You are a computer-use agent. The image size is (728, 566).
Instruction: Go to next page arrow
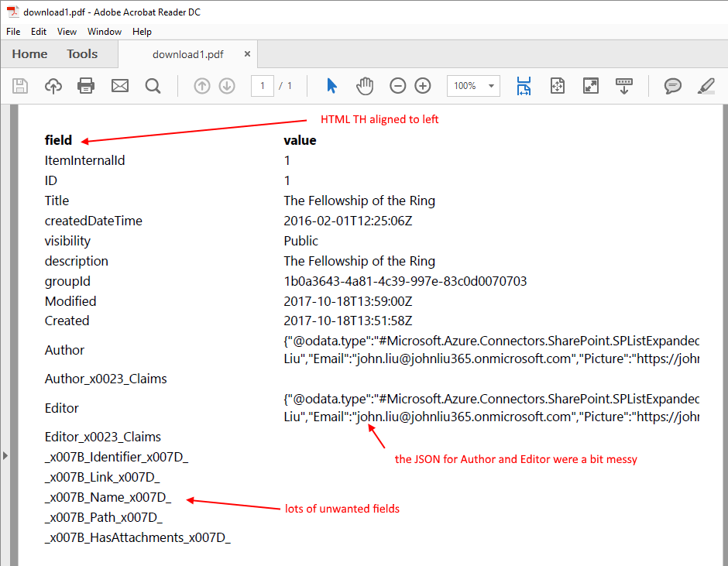pyautogui.click(x=227, y=86)
